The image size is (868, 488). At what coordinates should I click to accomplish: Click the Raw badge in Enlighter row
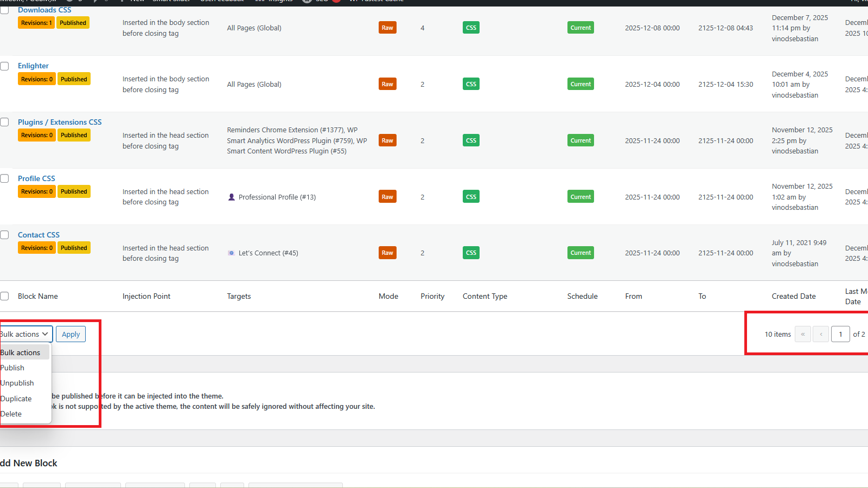click(x=387, y=84)
